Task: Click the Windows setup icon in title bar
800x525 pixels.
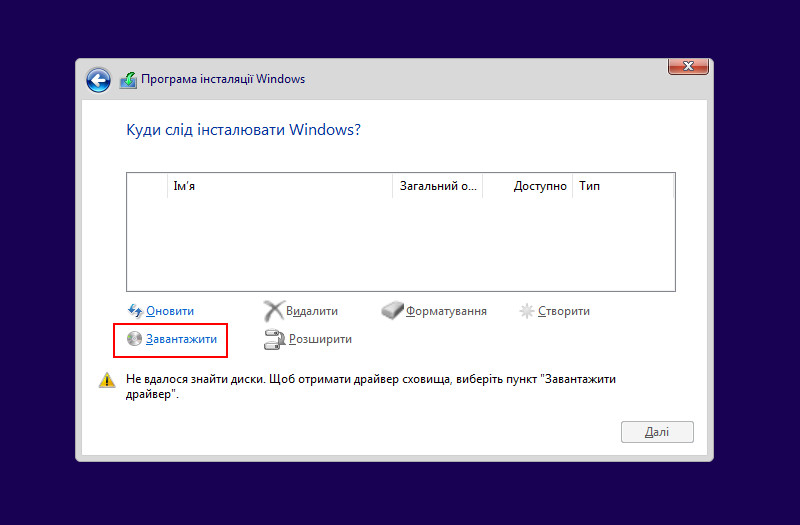Action: 128,80
